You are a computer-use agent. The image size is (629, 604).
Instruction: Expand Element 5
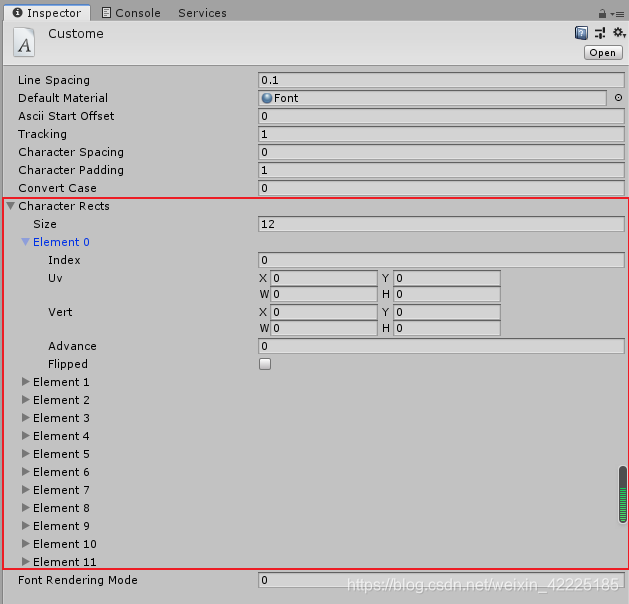click(x=25, y=454)
